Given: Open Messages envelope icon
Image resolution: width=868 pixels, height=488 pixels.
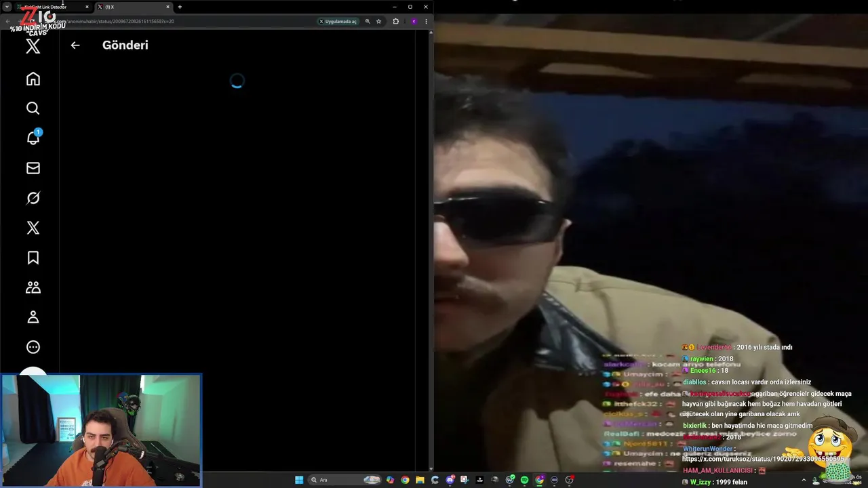Looking at the screenshot, I should [33, 168].
